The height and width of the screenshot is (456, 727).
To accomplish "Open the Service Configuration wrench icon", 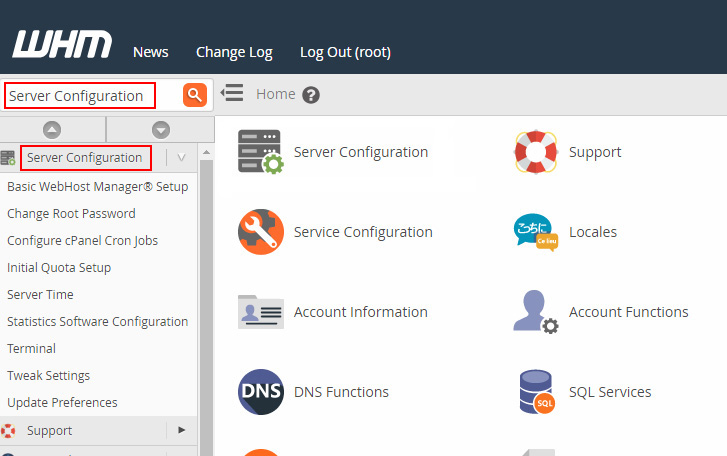I will 260,232.
